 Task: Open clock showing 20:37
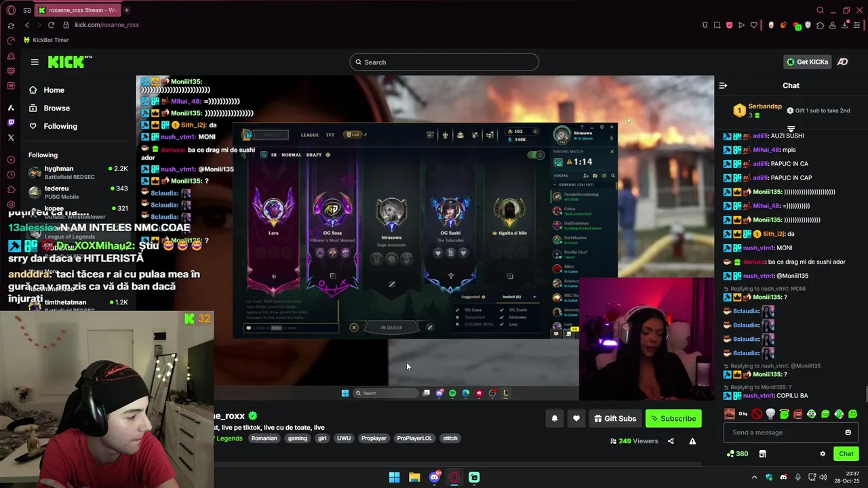[847, 477]
